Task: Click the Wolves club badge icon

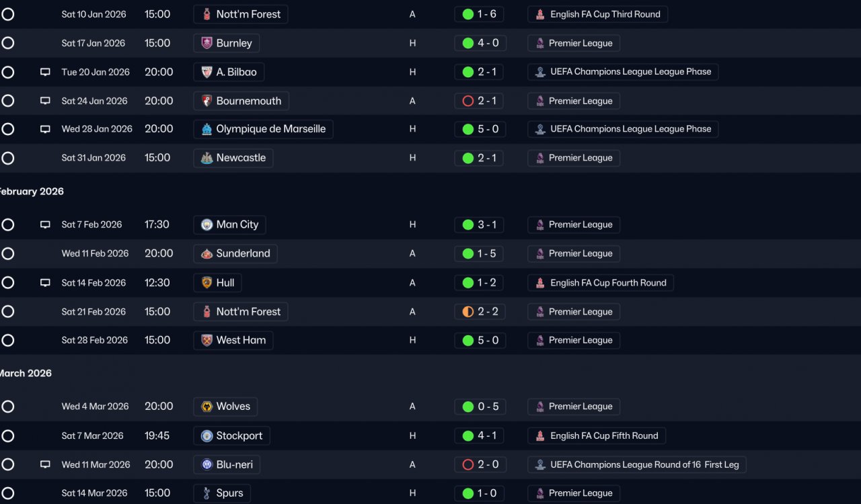Action: 207,407
